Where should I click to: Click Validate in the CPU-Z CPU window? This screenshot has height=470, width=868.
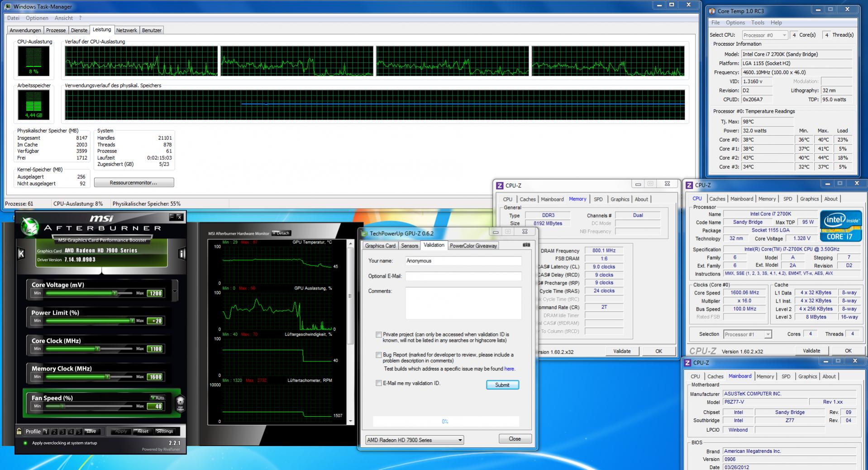[x=811, y=351]
